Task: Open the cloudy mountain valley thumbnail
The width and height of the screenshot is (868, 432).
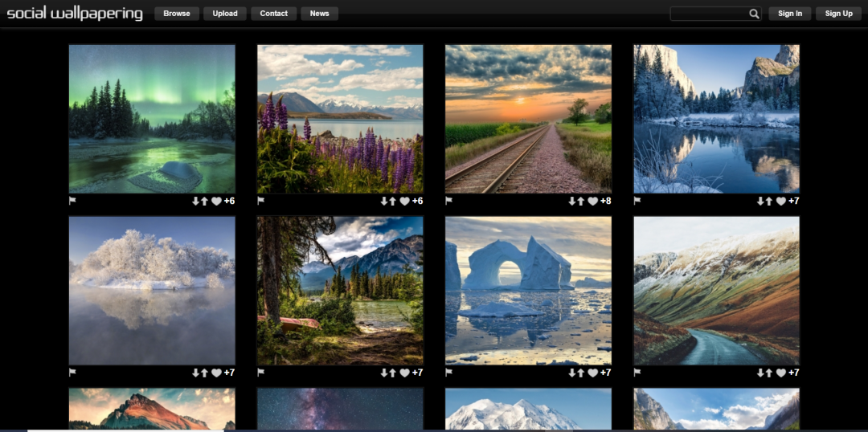Action: [717, 409]
